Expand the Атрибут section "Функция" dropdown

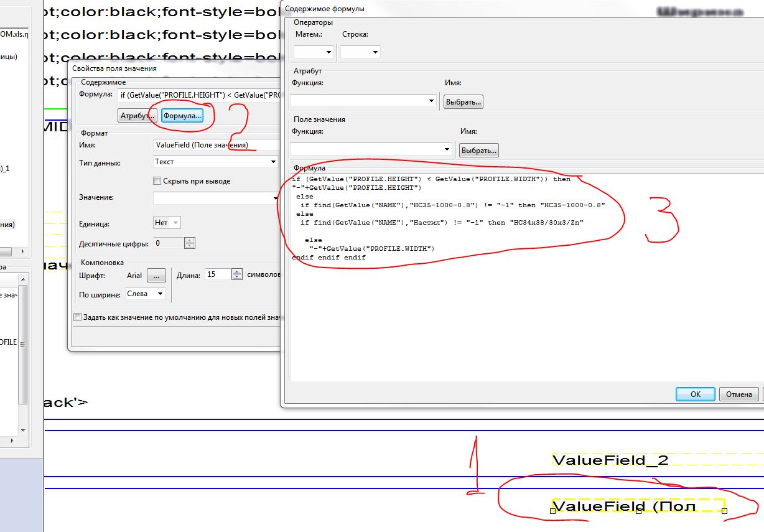click(364, 101)
